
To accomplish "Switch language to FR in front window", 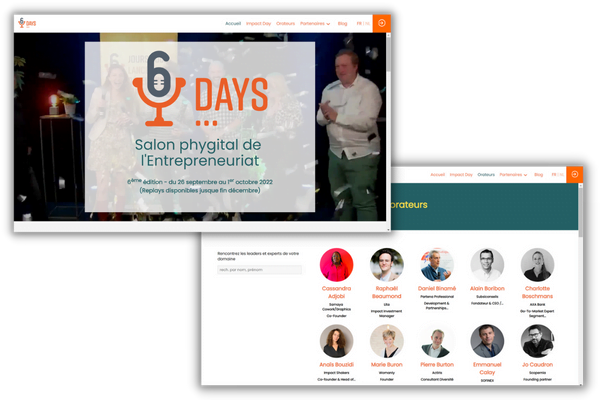I will pos(359,23).
